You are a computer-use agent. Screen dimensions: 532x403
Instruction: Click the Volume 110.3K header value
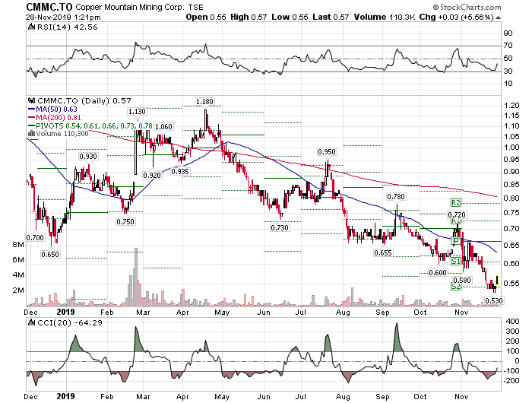(385, 17)
